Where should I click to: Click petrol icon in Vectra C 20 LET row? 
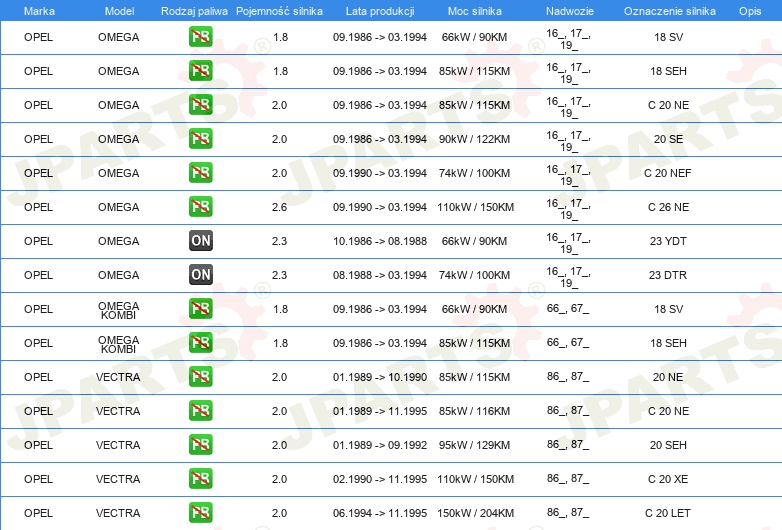click(200, 513)
